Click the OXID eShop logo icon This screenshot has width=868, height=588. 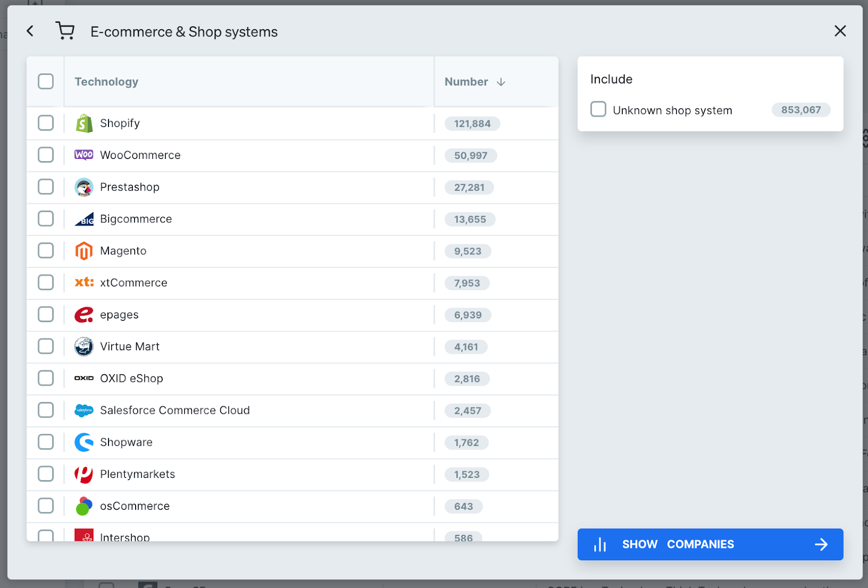[x=84, y=378]
